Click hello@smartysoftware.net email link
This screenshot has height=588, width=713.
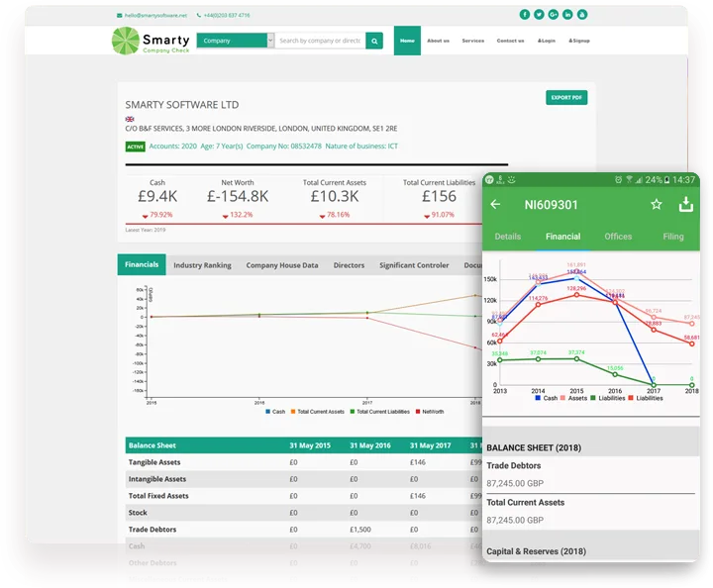[155, 16]
